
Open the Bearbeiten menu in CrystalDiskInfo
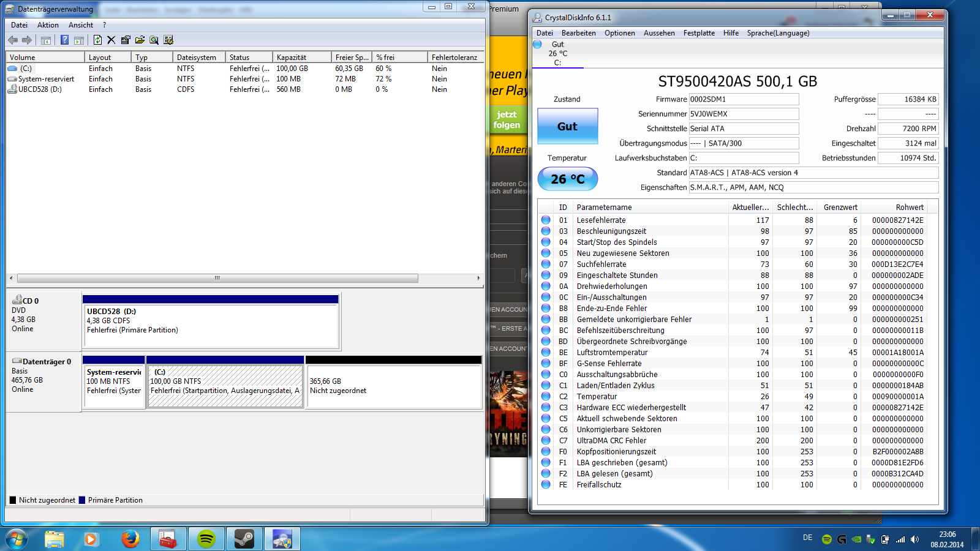tap(579, 33)
